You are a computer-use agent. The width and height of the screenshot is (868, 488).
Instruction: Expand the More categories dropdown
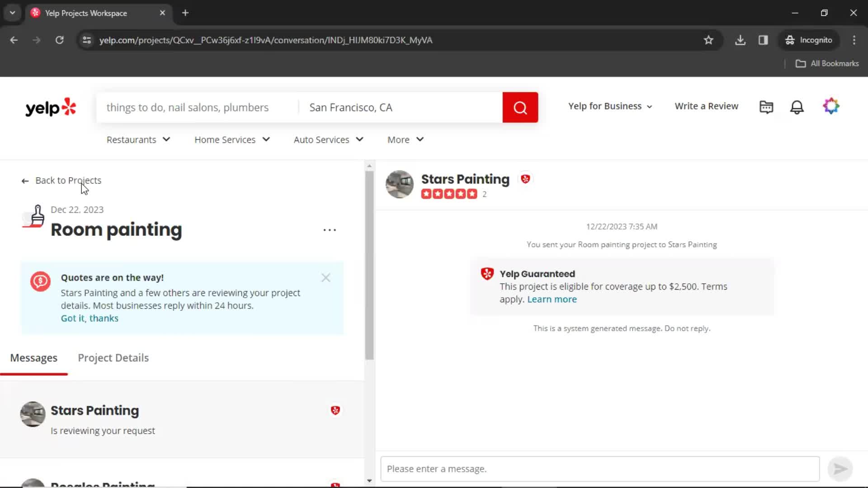(x=406, y=139)
